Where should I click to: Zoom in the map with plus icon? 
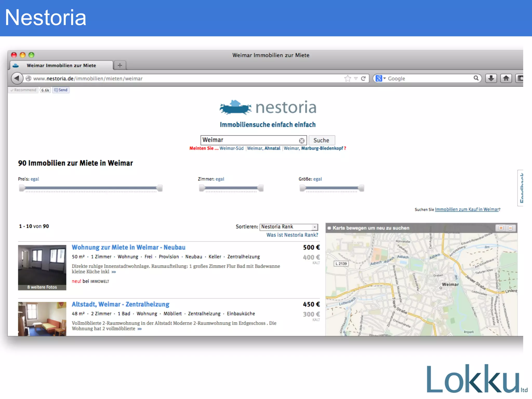click(501, 228)
